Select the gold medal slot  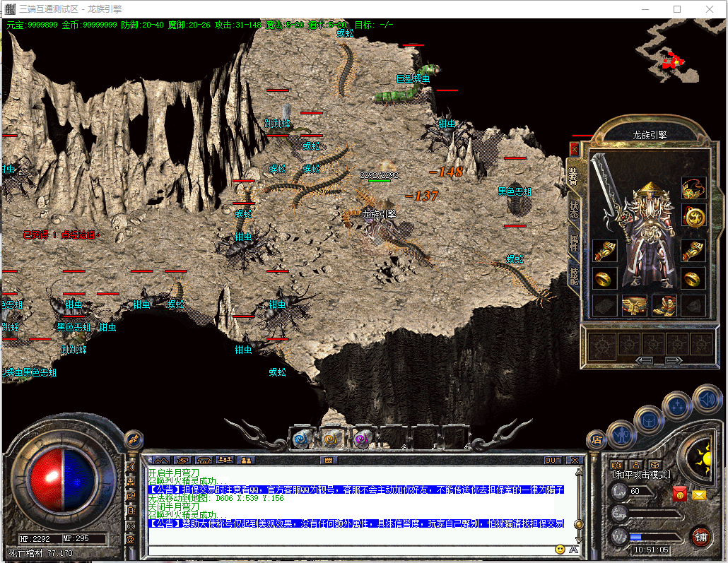click(693, 216)
